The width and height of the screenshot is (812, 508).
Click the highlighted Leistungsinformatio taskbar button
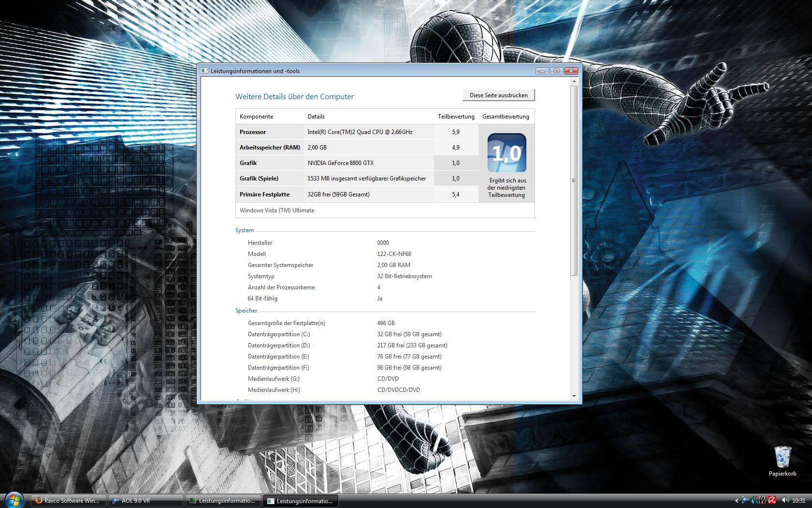pyautogui.click(x=300, y=501)
